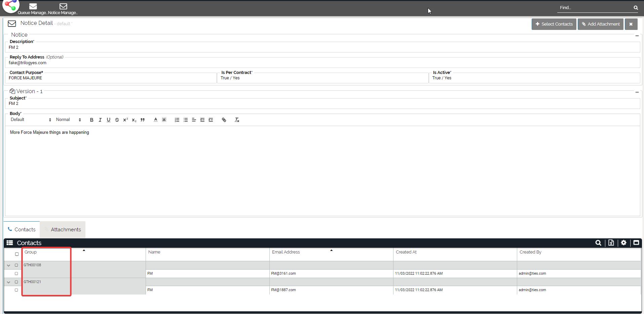Click the Select Contacts button
The height and width of the screenshot is (314, 644).
click(x=554, y=24)
